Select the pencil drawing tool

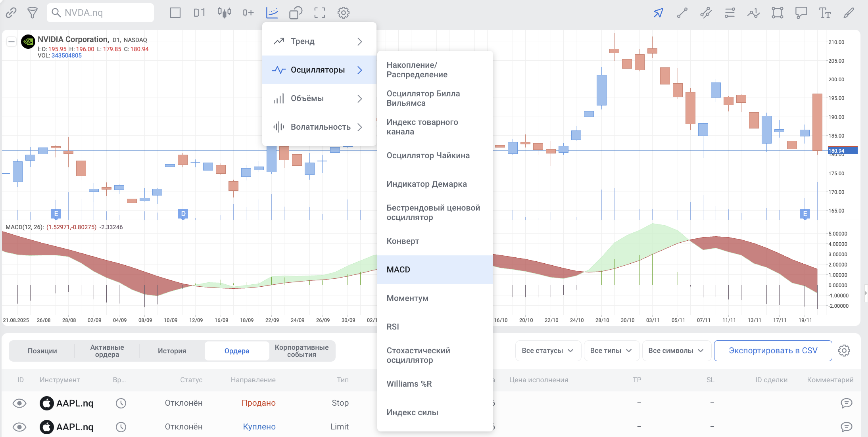(849, 13)
